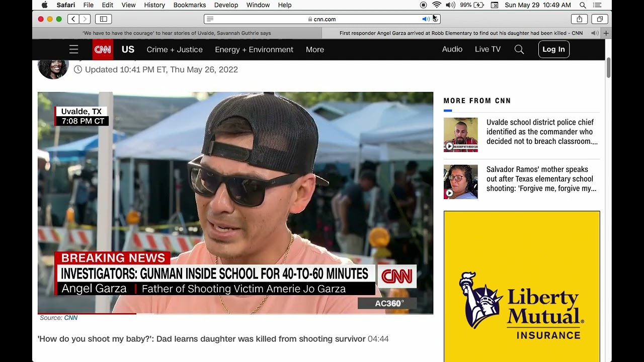Reload the cnn.com page
The width and height of the screenshot is (644, 362).
[435, 19]
